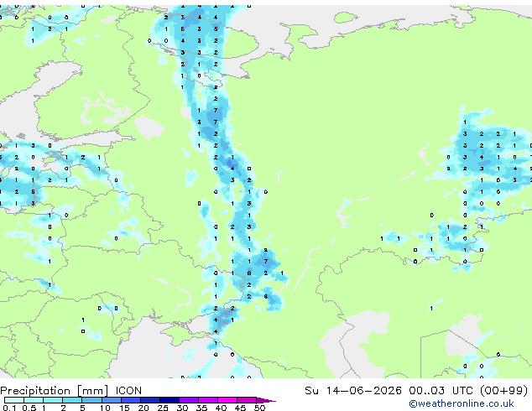The image size is (532, 411).
Task: Pick the 35–40 mm magenta legend swatch
Action: pos(207,400)
